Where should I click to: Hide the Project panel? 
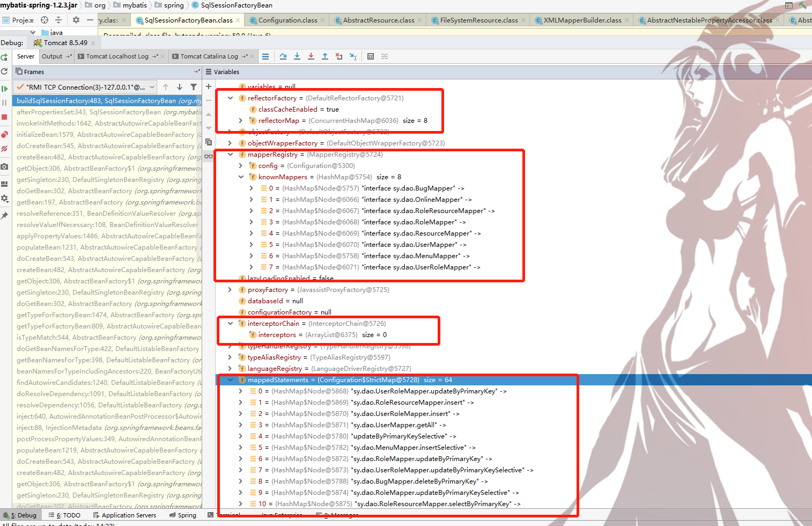pos(90,20)
